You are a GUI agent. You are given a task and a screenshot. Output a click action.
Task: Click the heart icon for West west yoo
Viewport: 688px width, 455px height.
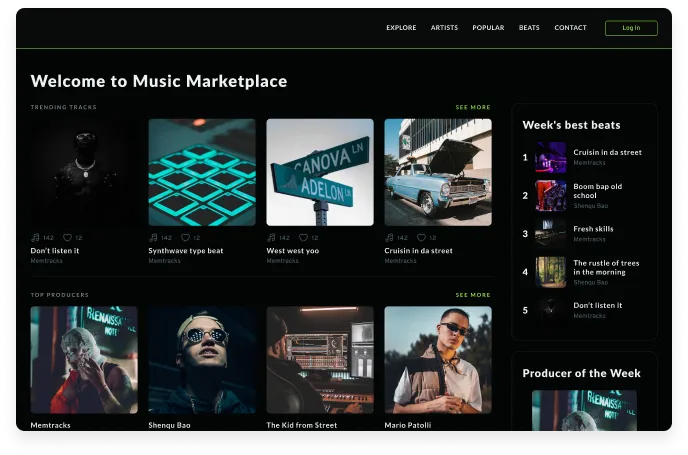[x=303, y=237]
